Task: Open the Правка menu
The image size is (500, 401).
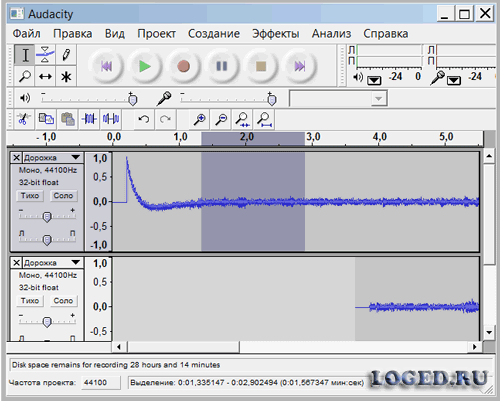Action: (x=73, y=34)
